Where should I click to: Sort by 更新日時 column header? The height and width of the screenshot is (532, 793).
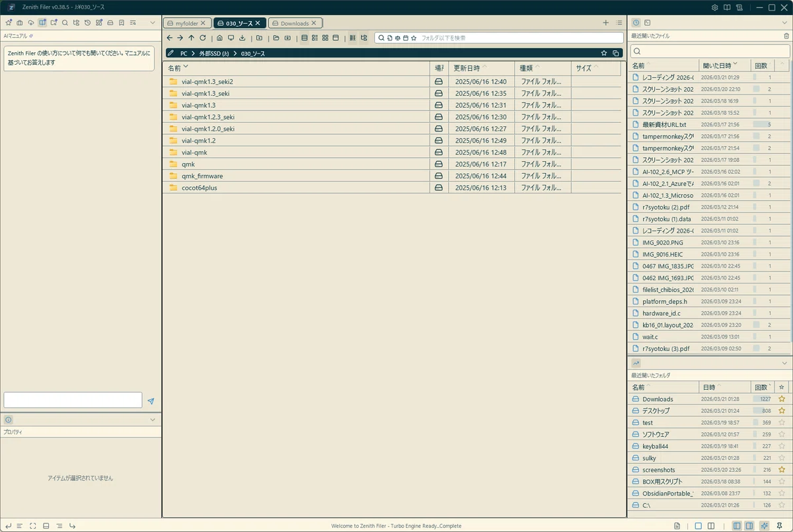pos(481,67)
